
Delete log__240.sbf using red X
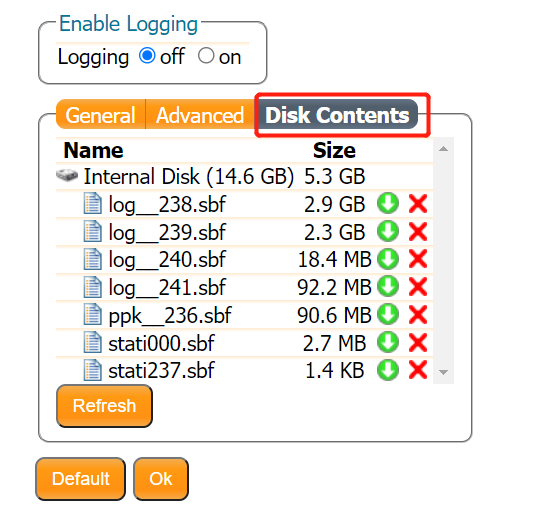click(418, 259)
